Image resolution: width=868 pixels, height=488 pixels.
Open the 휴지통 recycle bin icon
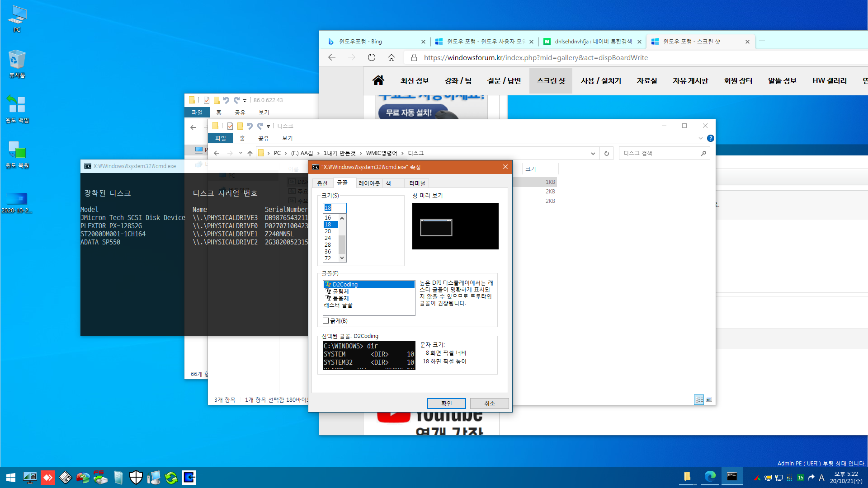point(17,64)
